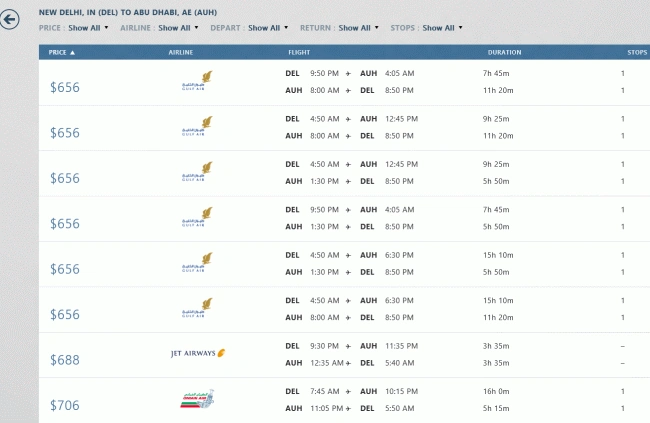This screenshot has height=423, width=650.
Task: Click 5:40 AM arrival in Jet Airways row
Action: tap(399, 363)
